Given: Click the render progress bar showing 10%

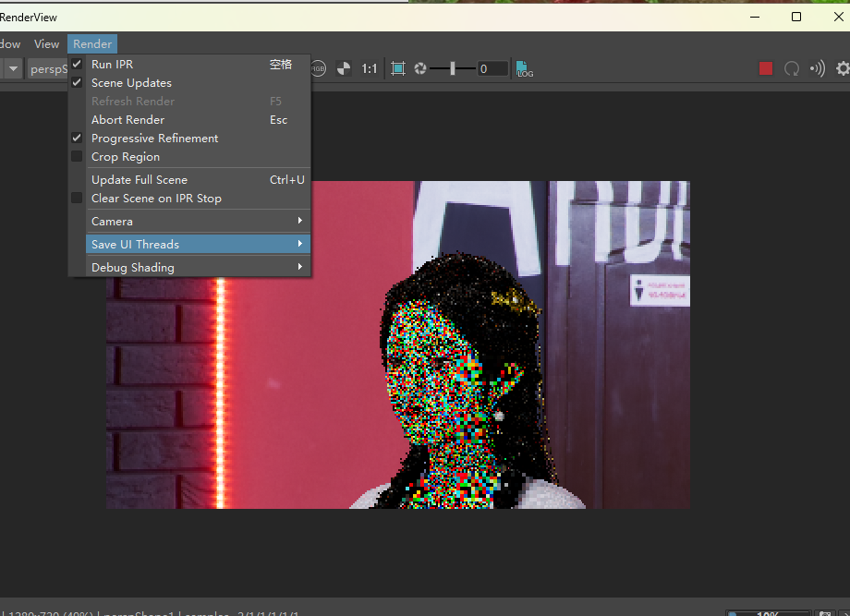Looking at the screenshot, I should 768,612.
